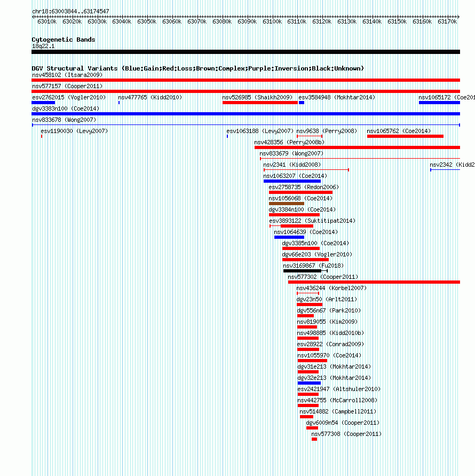Open nsv442755 (McCarroll2008) variant label
Screen dimensions: 475x476
[337, 401]
